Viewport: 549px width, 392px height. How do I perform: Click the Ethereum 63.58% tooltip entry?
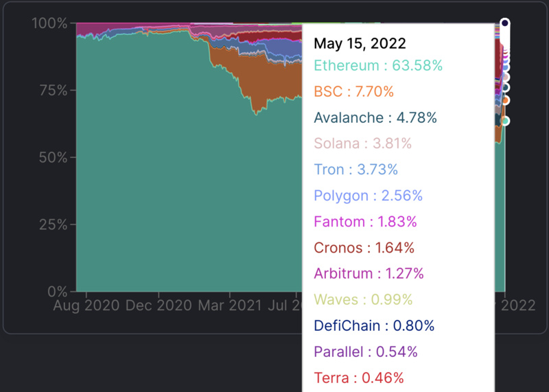[x=378, y=66]
